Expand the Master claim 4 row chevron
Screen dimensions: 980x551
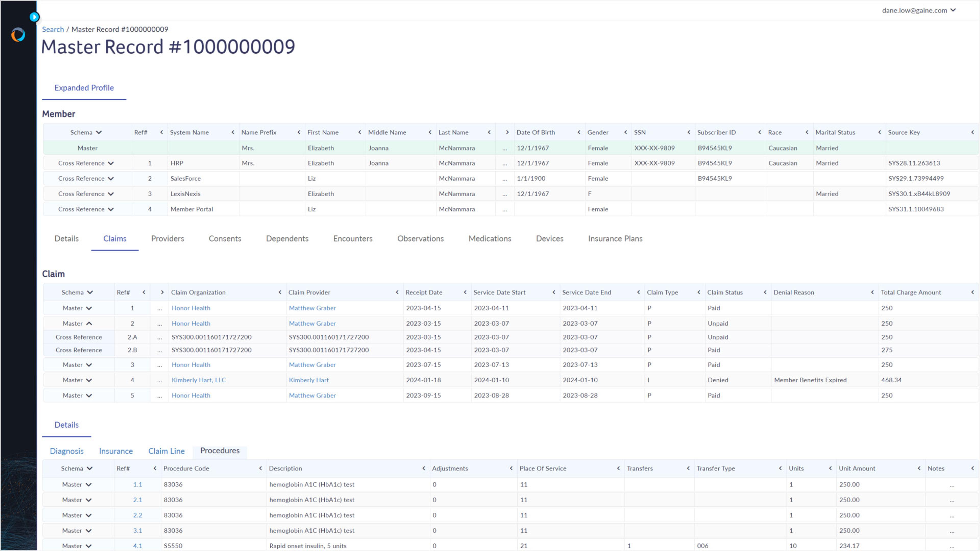click(89, 380)
